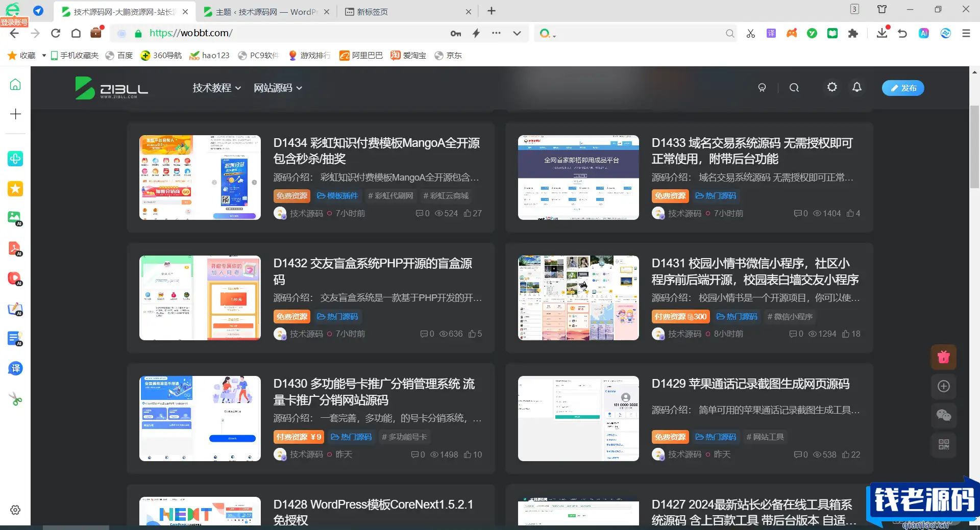Open the search engine selector dropdown
Screen dimensions: 980x530
(x=548, y=34)
